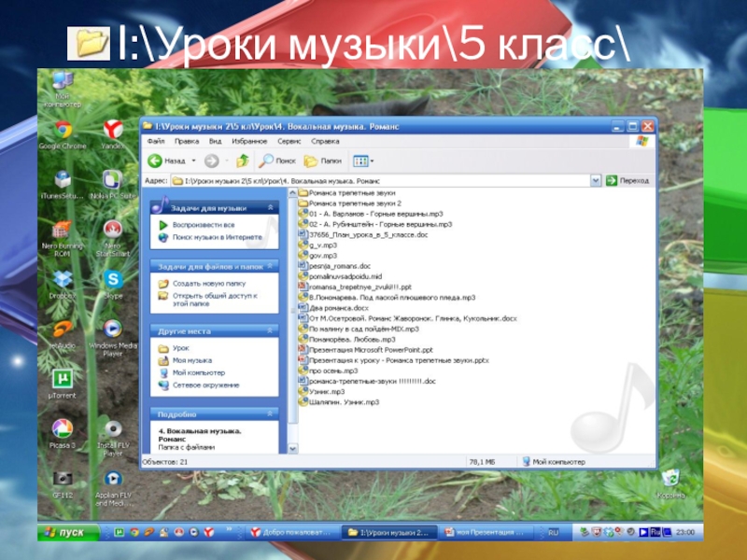This screenshot has height=560, width=747.
Task: Click the Up folder icon in toolbar
Action: 243,161
